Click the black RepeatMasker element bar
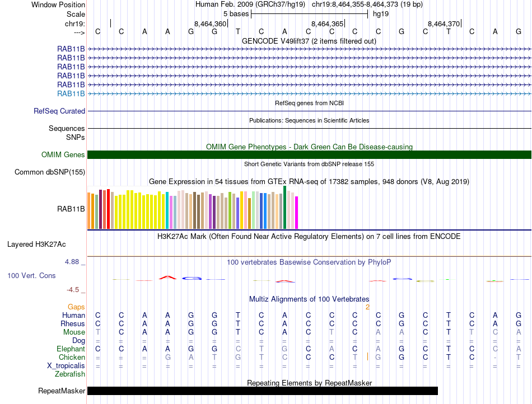Viewport: 532px width, 404px height. pos(262,391)
